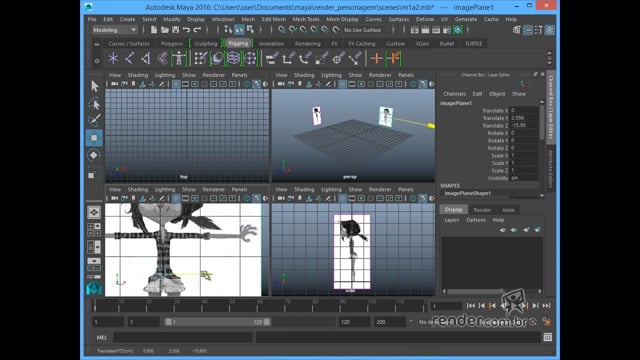Switch to the Animation shelf tab
640x360 pixels.
point(271,44)
